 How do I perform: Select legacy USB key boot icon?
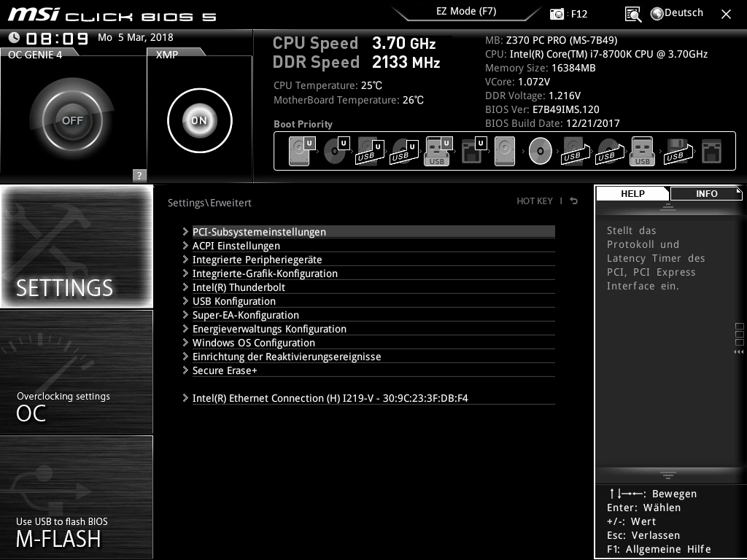[642, 151]
